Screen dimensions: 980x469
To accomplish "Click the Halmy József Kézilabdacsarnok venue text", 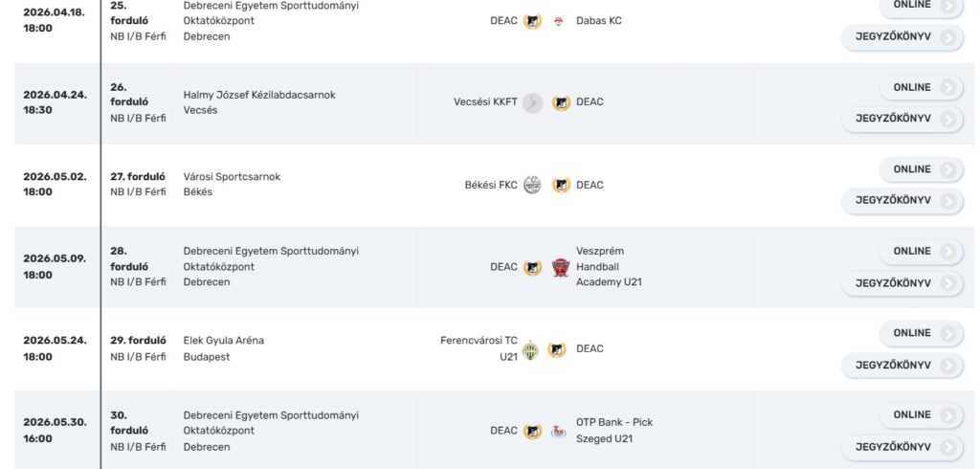I will (259, 95).
